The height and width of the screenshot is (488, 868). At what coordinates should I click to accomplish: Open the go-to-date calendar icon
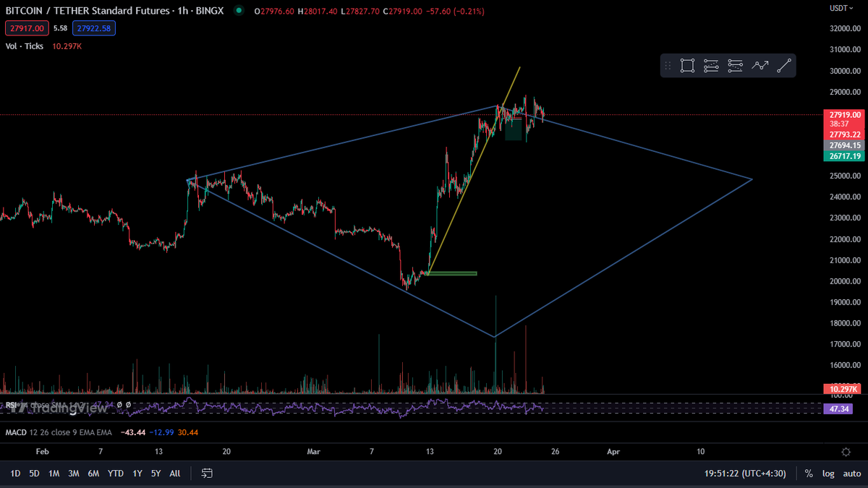(x=207, y=474)
